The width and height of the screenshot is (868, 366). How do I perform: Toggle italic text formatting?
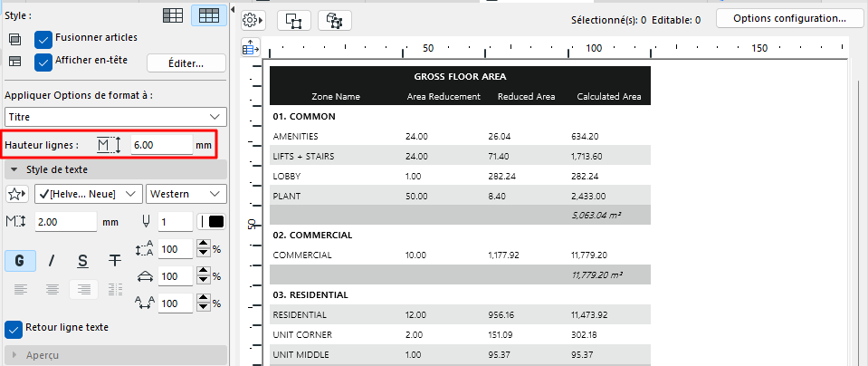point(52,260)
